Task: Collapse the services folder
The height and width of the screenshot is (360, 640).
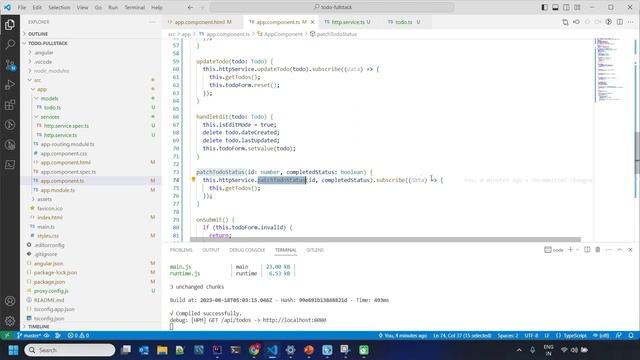Action: (x=49, y=117)
